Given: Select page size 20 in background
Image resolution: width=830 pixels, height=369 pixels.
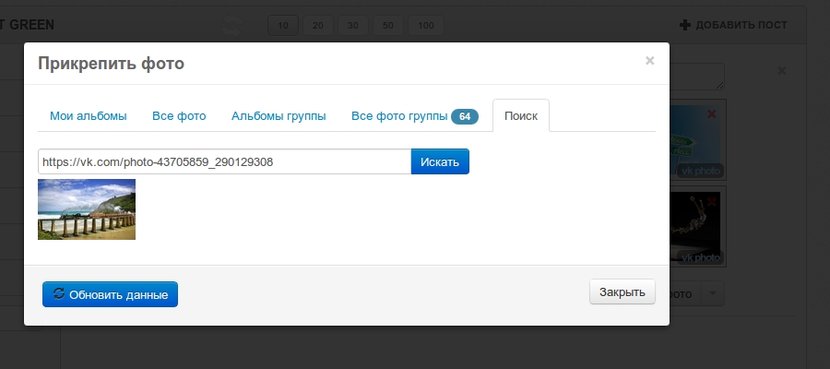Looking at the screenshot, I should (x=318, y=25).
